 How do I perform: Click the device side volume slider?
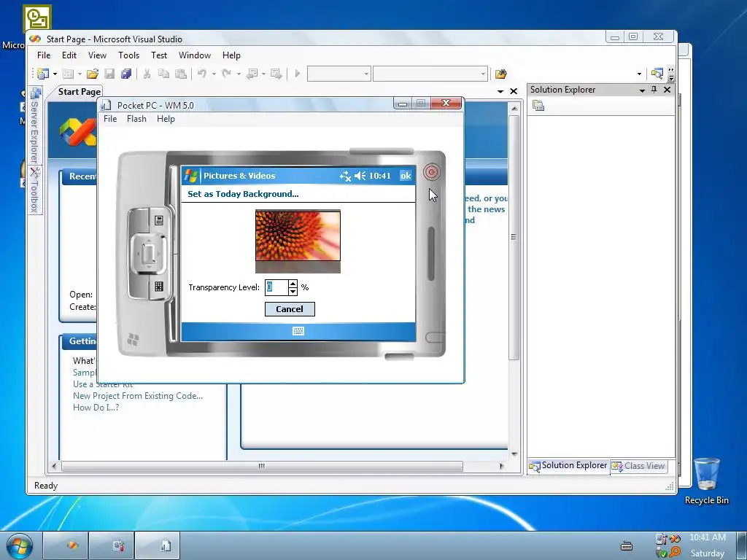[x=431, y=254]
